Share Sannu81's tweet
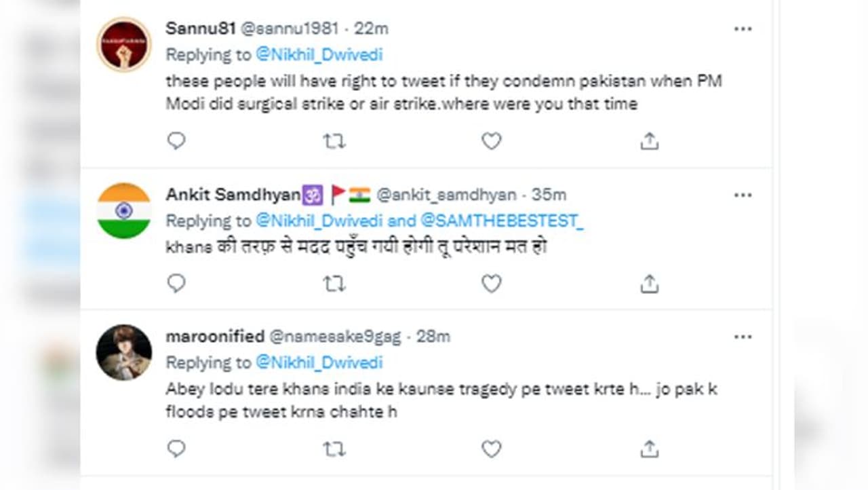Screen dimensions: 868x490 pyautogui.click(x=649, y=141)
